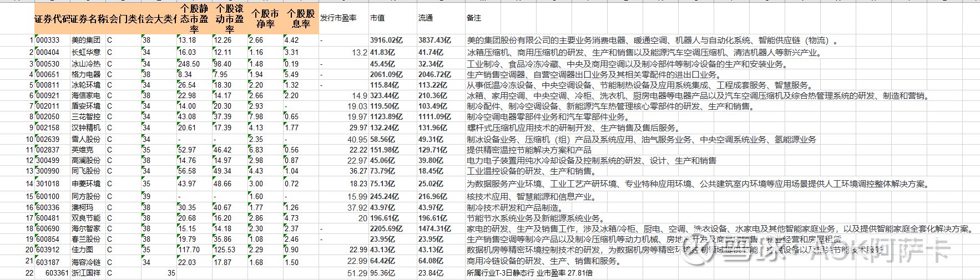Select the cell 申菱环境

86,184
